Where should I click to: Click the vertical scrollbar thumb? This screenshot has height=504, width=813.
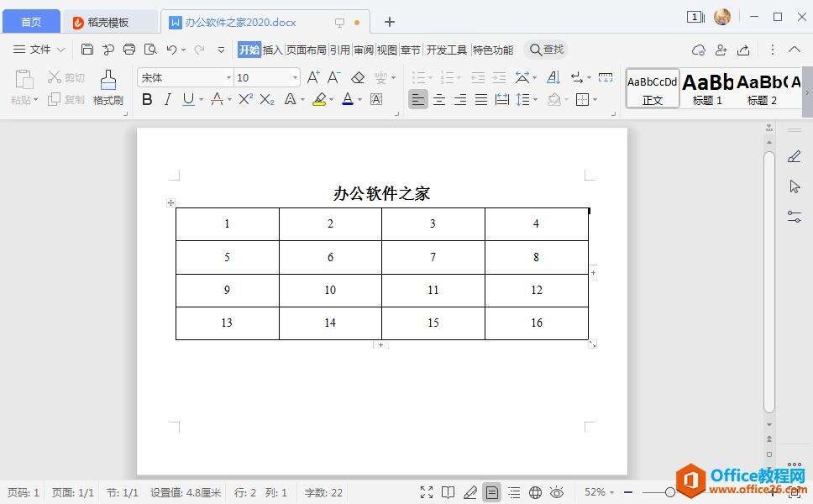(x=769, y=281)
